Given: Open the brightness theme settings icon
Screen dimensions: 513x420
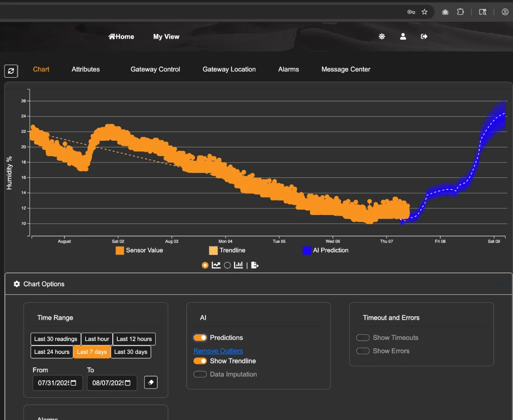Looking at the screenshot, I should click(382, 37).
